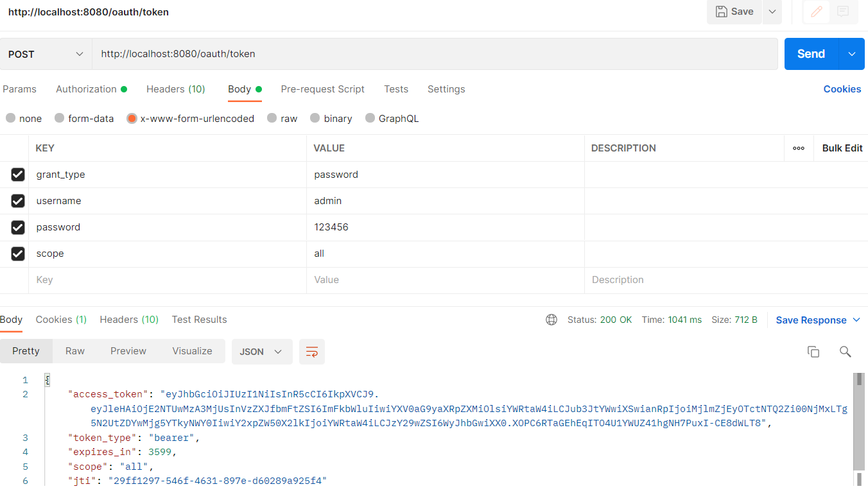868x491 pixels.
Task: Toggle line wrapping in the response viewer
Action: tap(312, 352)
